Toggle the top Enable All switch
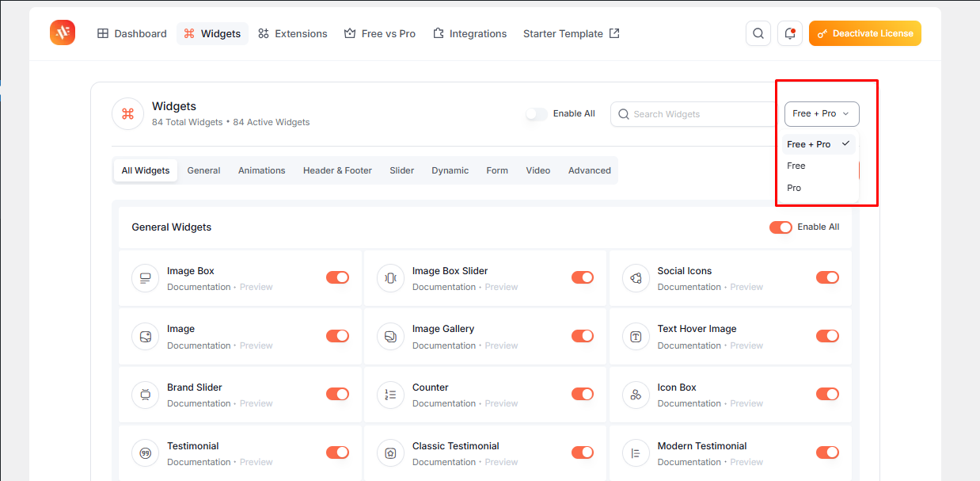 click(537, 114)
